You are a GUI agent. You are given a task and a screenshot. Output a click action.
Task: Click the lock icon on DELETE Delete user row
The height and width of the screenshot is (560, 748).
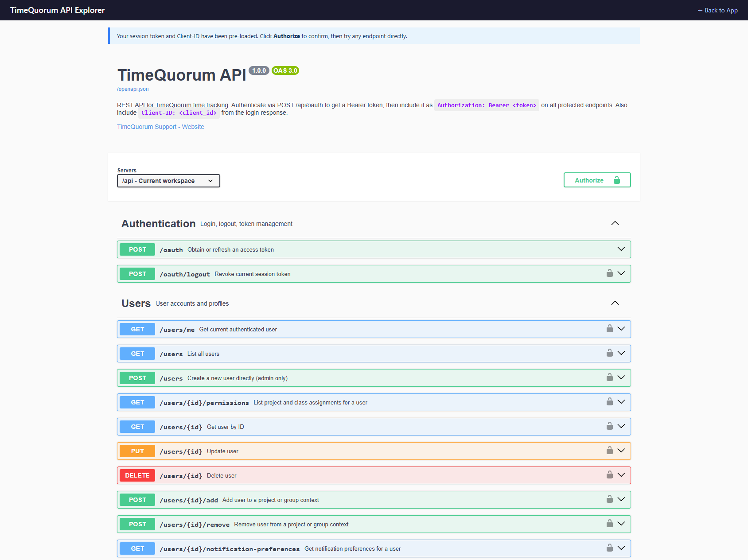pyautogui.click(x=610, y=475)
